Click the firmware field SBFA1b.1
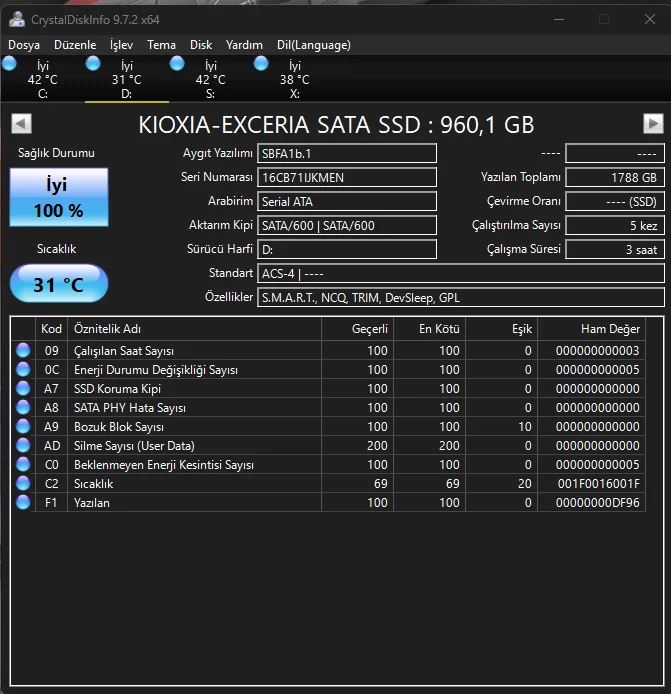671x694 pixels. point(347,153)
